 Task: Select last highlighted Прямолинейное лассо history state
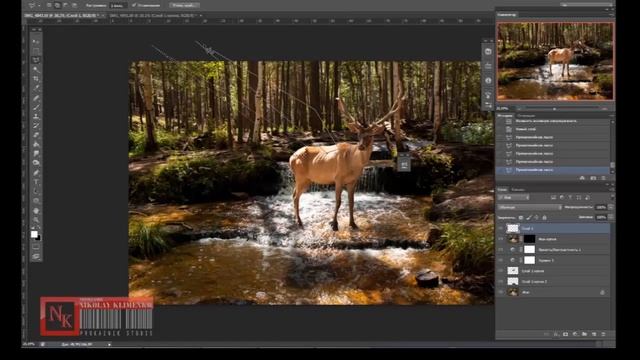tap(553, 170)
